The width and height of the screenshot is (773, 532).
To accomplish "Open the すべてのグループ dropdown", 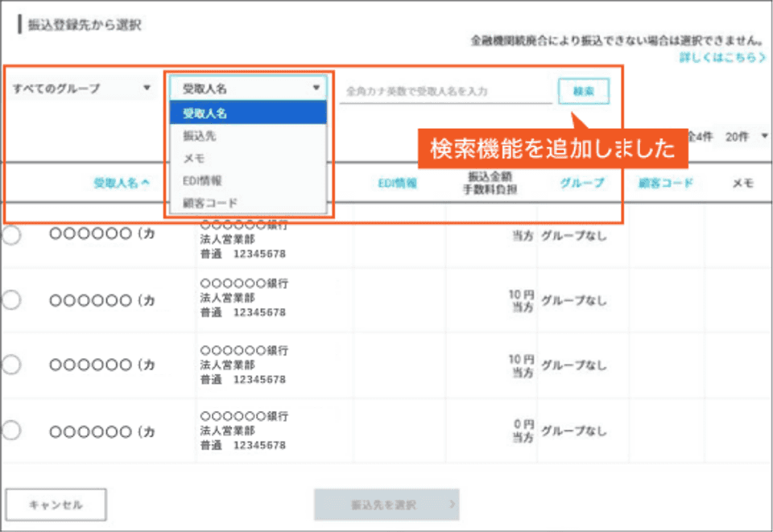I will point(81,89).
